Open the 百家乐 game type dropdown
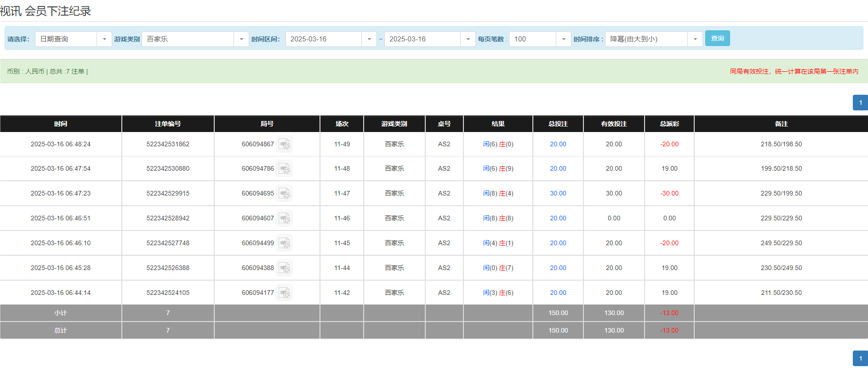The width and height of the screenshot is (868, 368). pos(241,39)
